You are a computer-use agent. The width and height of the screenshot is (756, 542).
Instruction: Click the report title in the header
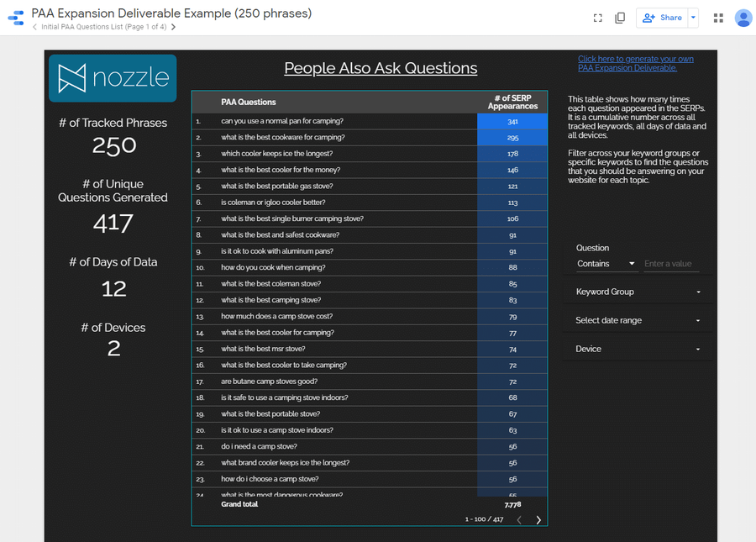(171, 13)
